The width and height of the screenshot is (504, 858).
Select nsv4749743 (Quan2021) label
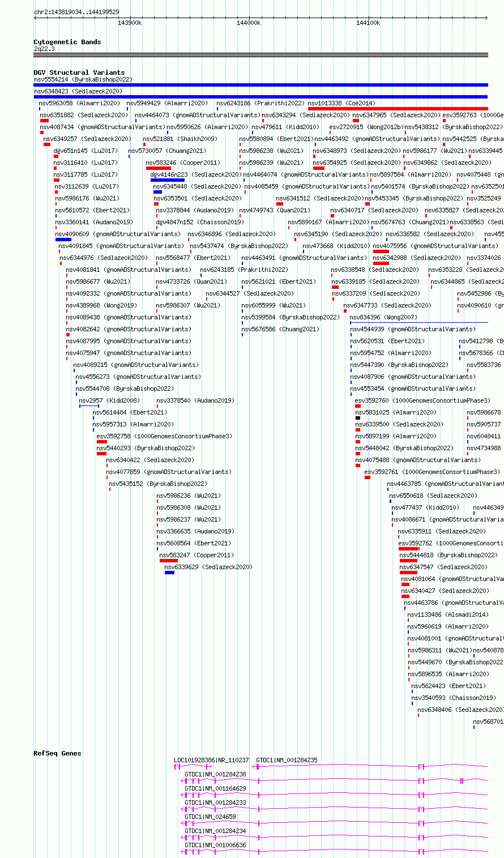(274, 210)
